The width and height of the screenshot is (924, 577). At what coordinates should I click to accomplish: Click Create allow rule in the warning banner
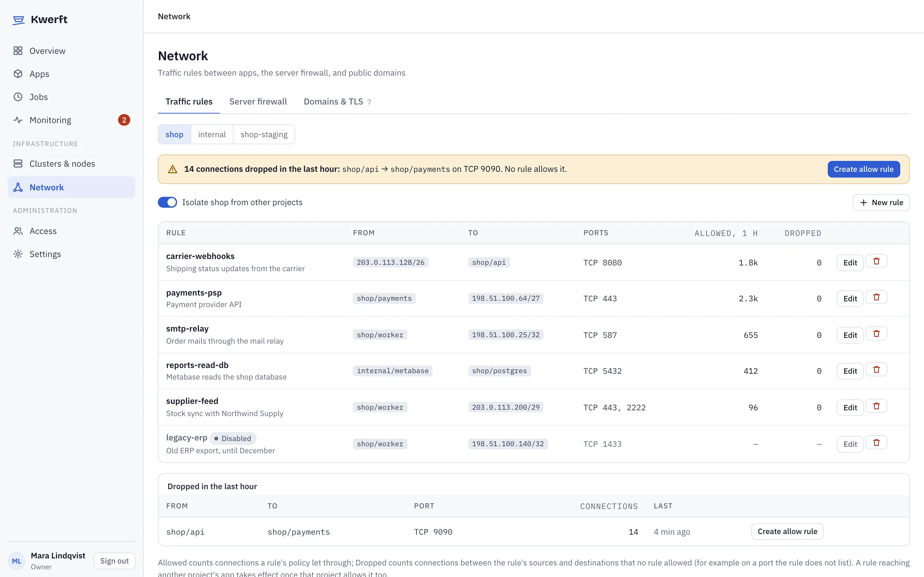[x=864, y=169]
